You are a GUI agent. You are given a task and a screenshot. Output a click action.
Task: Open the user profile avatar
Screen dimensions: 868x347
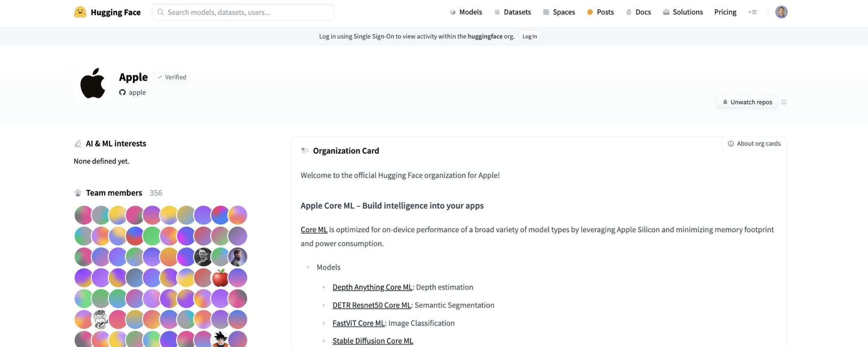click(x=781, y=12)
